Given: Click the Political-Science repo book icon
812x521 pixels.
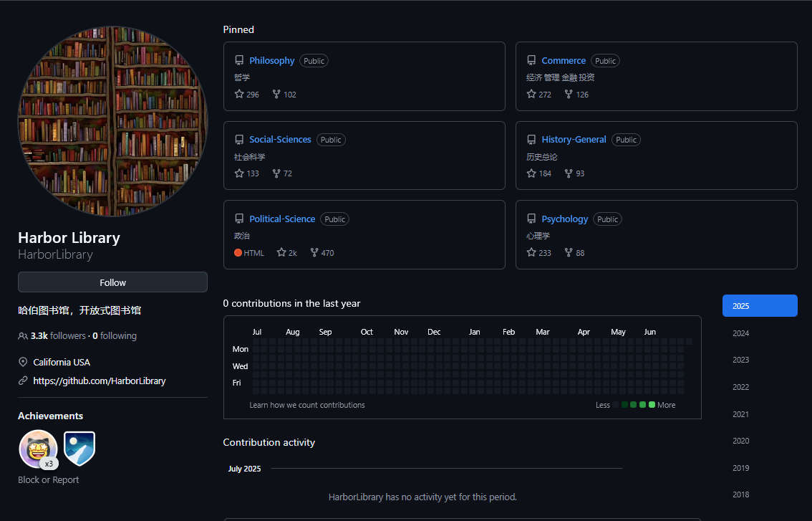Looking at the screenshot, I should (239, 219).
